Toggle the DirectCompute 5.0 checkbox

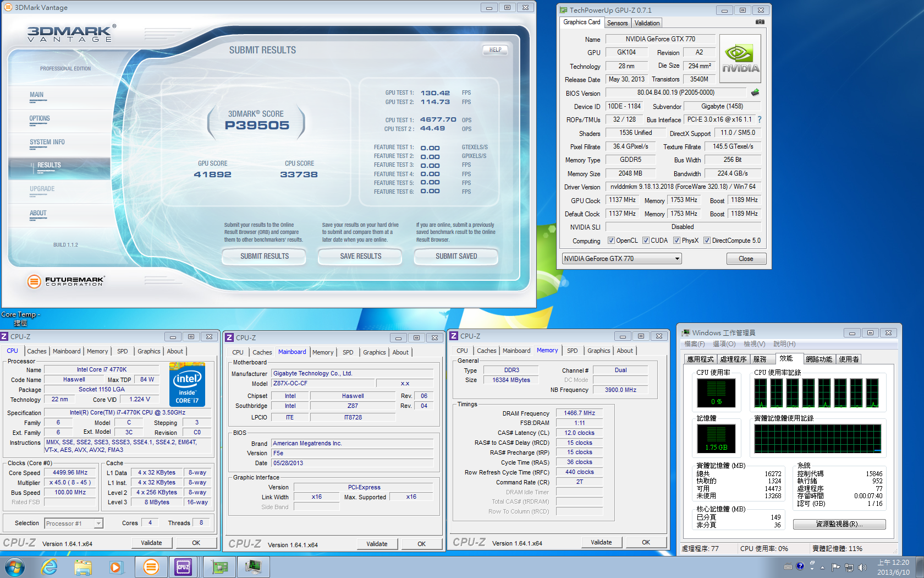pos(707,241)
